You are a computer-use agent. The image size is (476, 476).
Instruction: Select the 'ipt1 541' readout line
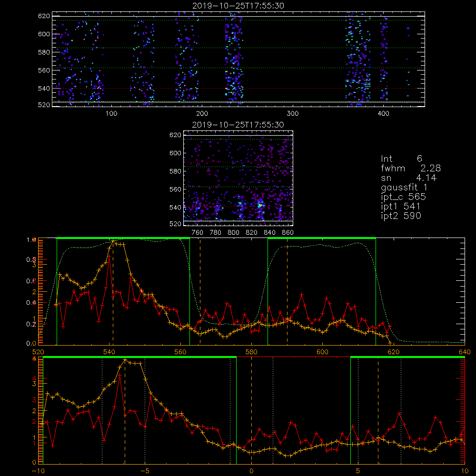coord(401,207)
